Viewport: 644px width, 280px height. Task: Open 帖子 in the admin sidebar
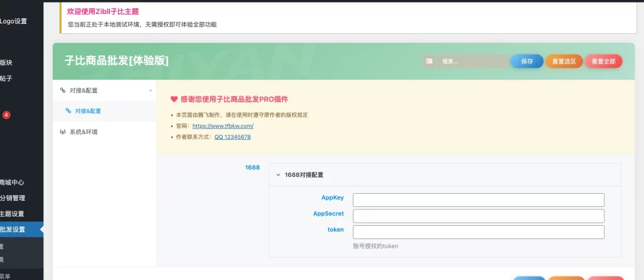(x=6, y=78)
